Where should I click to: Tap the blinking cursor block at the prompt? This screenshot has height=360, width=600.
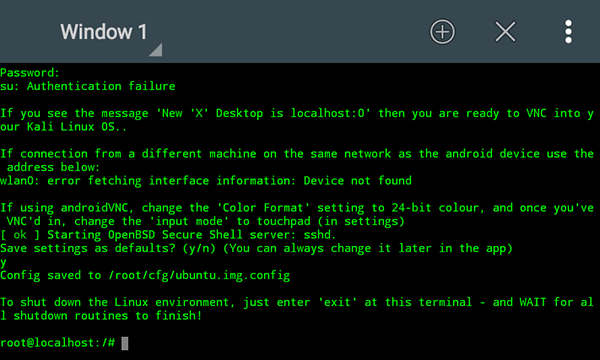pos(125,343)
